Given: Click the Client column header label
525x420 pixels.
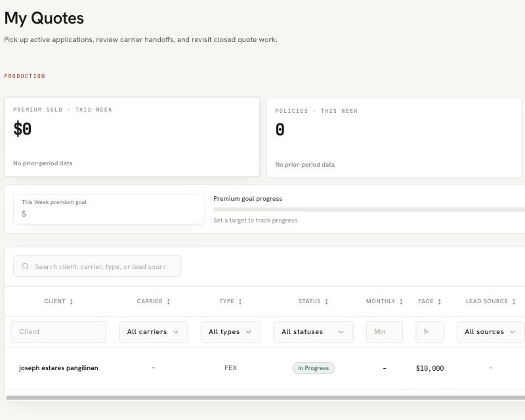Looking at the screenshot, I should click(54, 301).
